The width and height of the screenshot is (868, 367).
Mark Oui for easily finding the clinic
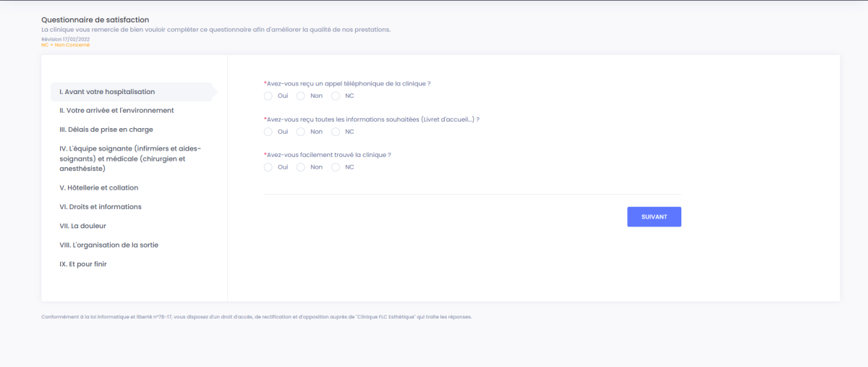(268, 167)
